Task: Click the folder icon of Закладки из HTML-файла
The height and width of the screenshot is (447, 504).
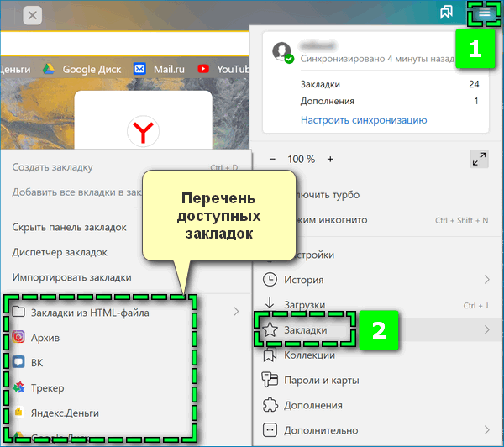Action: [18, 311]
